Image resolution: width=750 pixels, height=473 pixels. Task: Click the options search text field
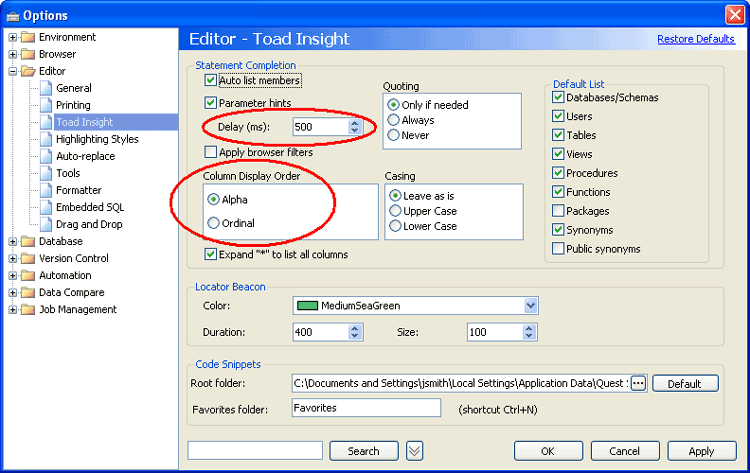coord(255,451)
